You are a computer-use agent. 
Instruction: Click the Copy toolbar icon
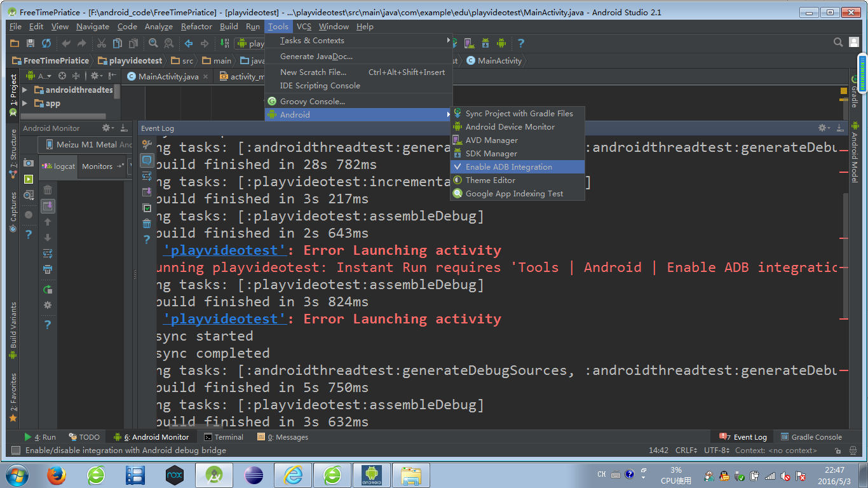tap(117, 43)
